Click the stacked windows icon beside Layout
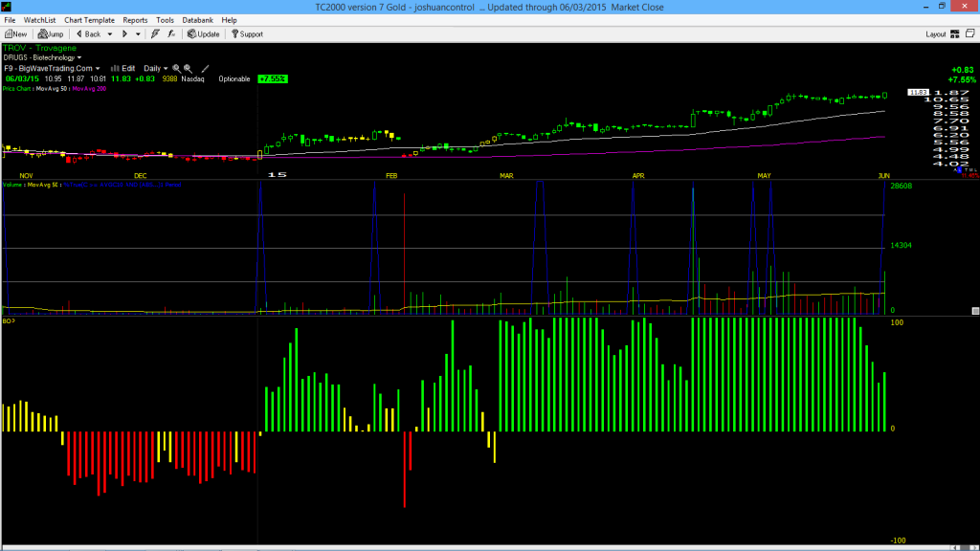 coord(970,33)
